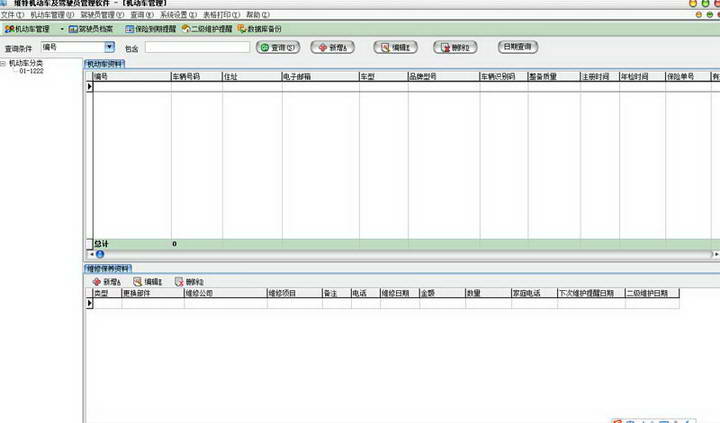Screen dimensions: 720x423
Task: Click 删除 in the maintenance panel
Action: coord(189,282)
